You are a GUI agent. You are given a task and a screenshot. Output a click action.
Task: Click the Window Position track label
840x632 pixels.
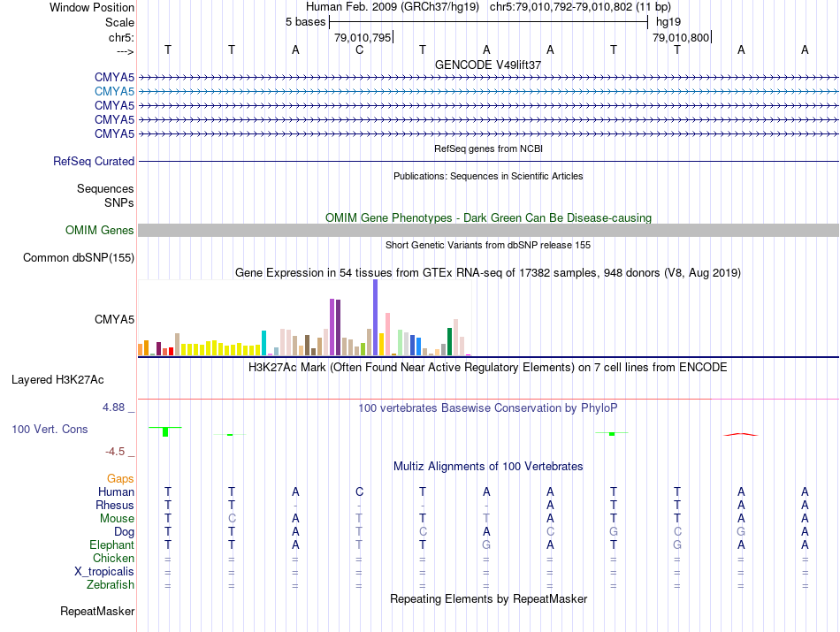pyautogui.click(x=92, y=7)
